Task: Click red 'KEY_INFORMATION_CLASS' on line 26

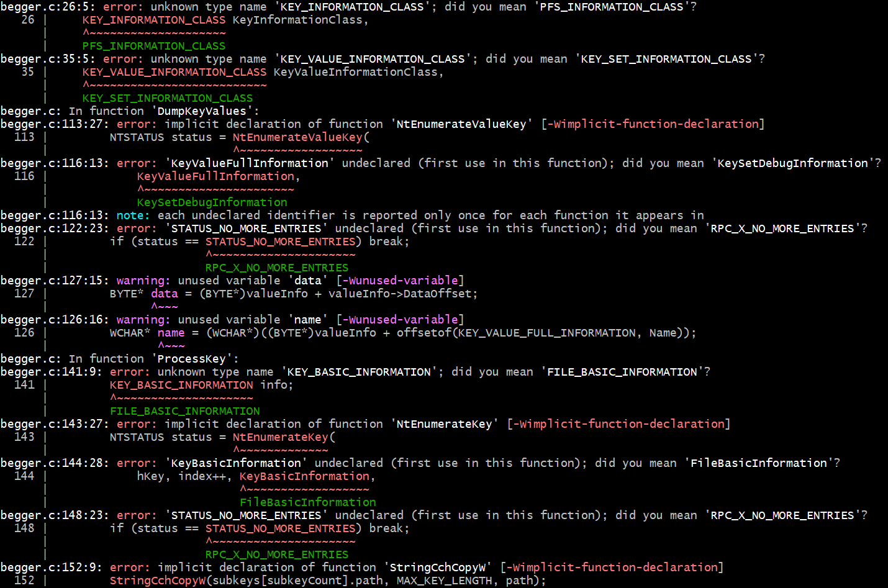Action: 154,20
